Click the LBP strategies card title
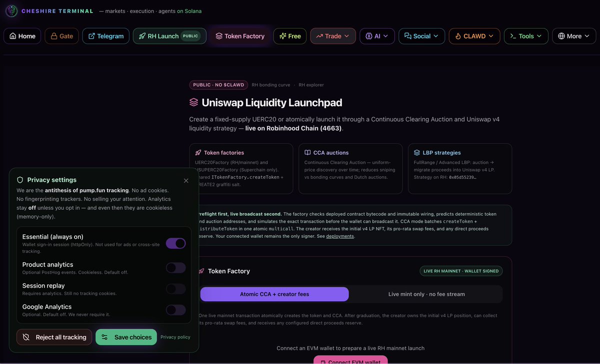 (x=442, y=153)
